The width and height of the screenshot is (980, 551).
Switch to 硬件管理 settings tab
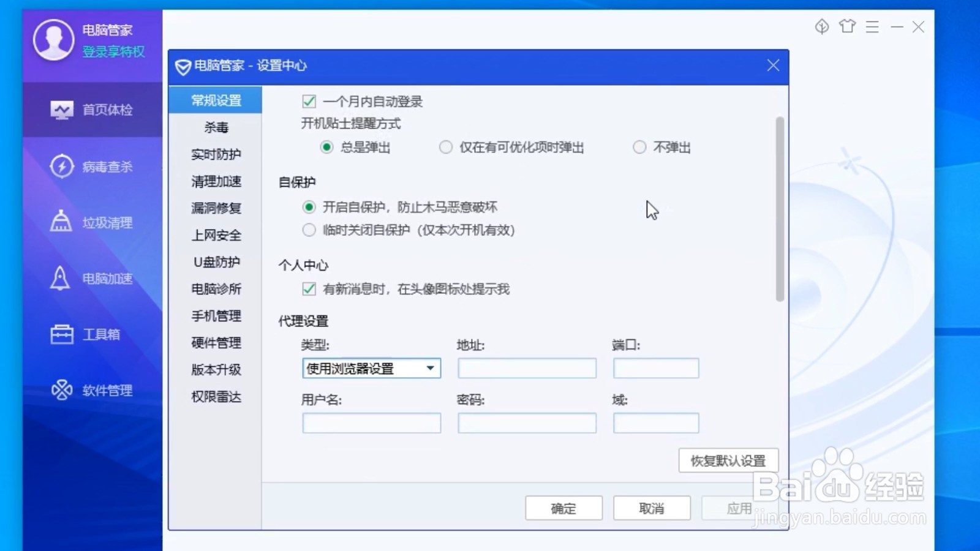tap(216, 343)
